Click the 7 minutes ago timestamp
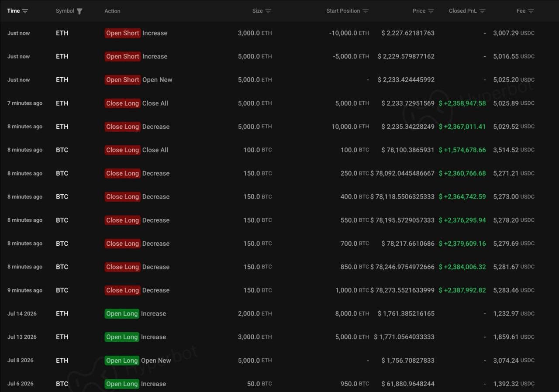This screenshot has height=392, width=559. (x=25, y=103)
